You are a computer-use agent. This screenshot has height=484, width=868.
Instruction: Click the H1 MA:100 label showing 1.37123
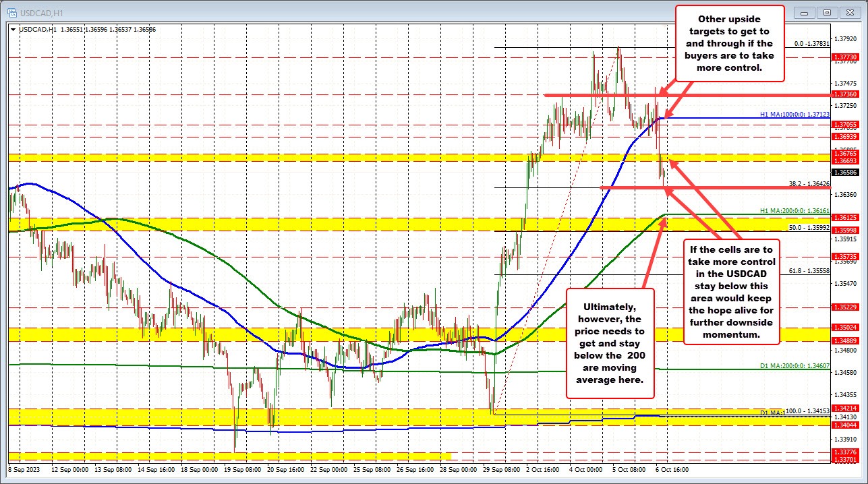point(793,115)
